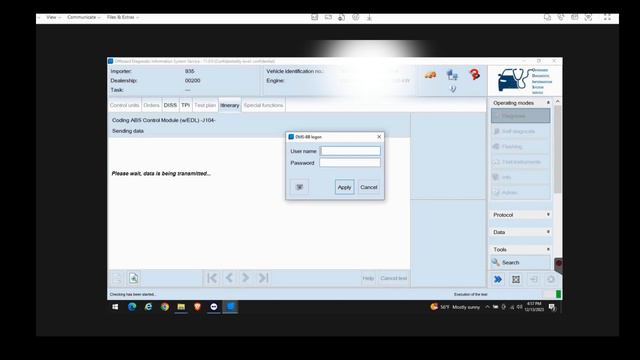The height and width of the screenshot is (360, 640).
Task: Open the red help question mark icon
Action: click(474, 74)
